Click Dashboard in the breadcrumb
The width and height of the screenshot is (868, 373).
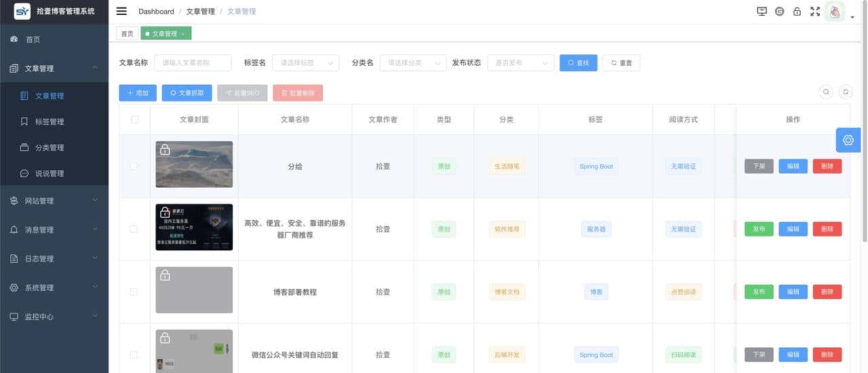tap(156, 12)
